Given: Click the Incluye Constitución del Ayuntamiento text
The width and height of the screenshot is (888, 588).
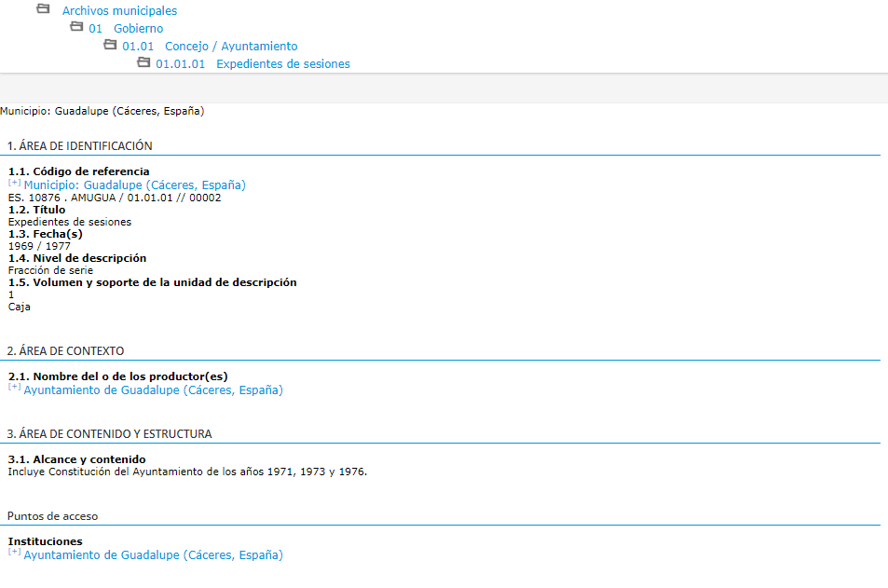Looking at the screenshot, I should tap(187, 472).
